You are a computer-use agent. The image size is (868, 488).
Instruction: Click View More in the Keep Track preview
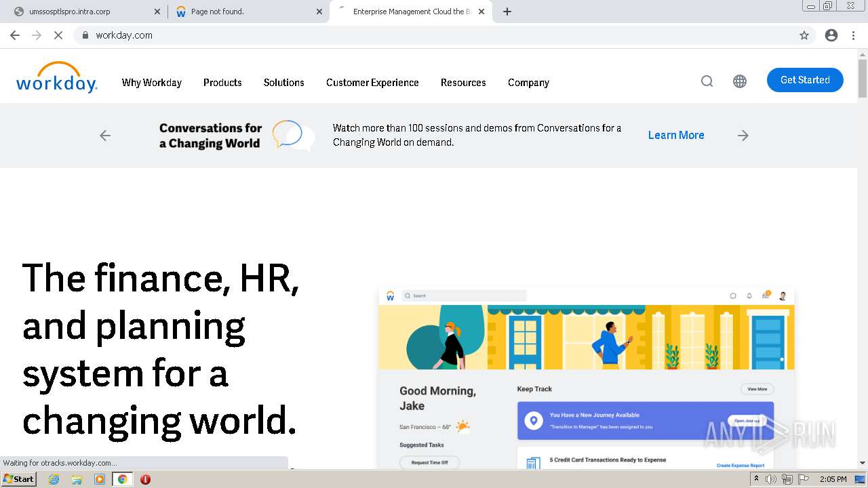coord(757,389)
